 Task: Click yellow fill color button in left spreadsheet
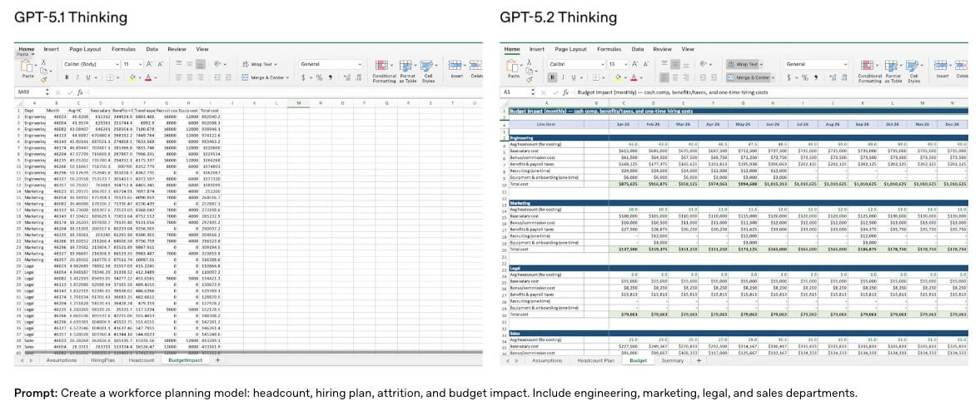[x=132, y=77]
